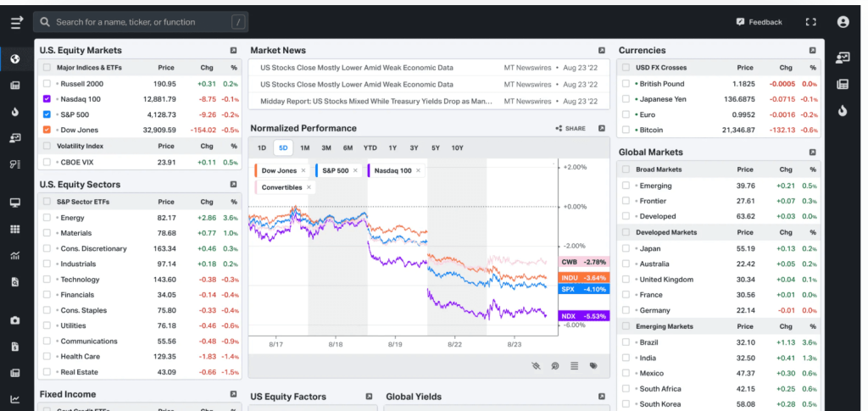Open the monitor icon in left sidebar

(x=15, y=203)
